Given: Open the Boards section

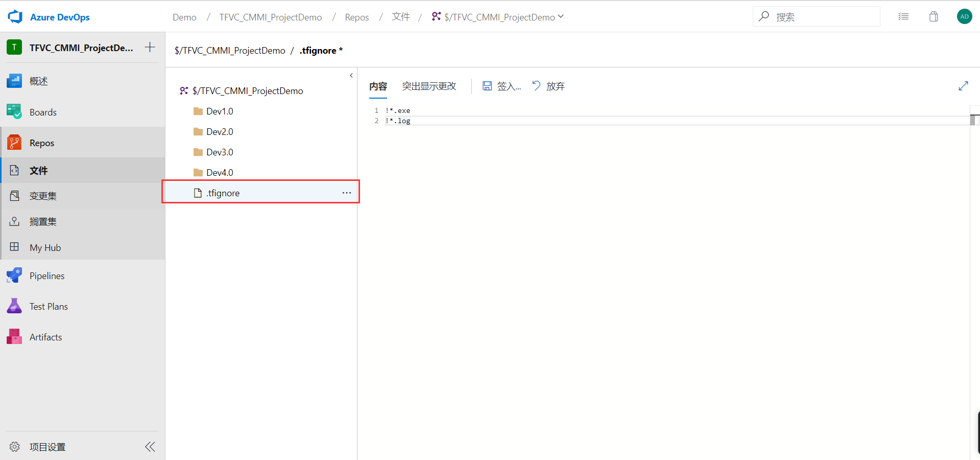Looking at the screenshot, I should [x=82, y=112].
